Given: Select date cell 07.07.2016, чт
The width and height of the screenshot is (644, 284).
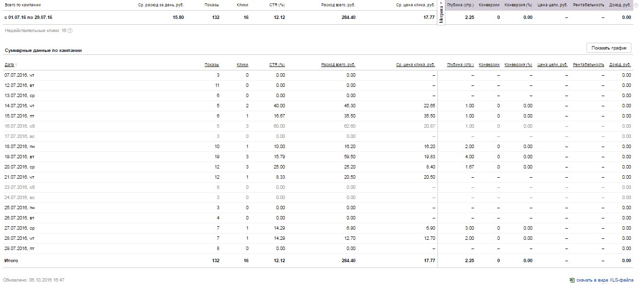Looking at the screenshot, I should click(19, 75).
